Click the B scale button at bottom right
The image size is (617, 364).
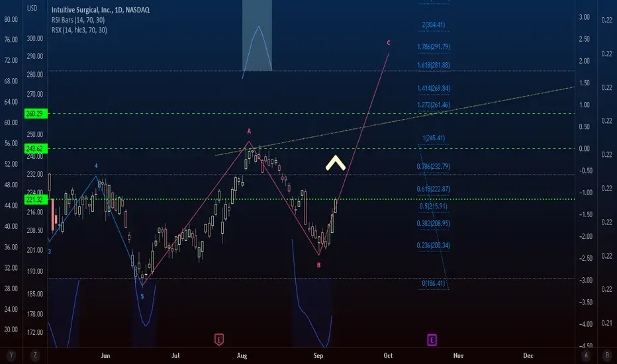[607, 355]
